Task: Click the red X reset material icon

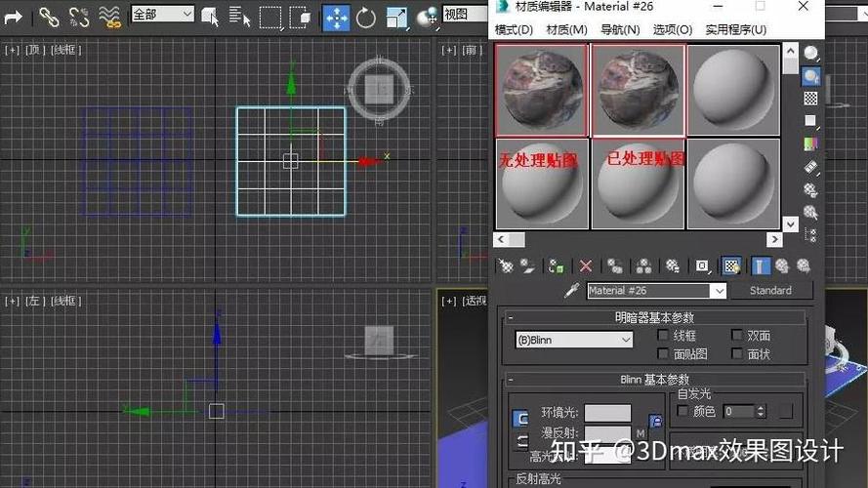Action: [x=585, y=266]
